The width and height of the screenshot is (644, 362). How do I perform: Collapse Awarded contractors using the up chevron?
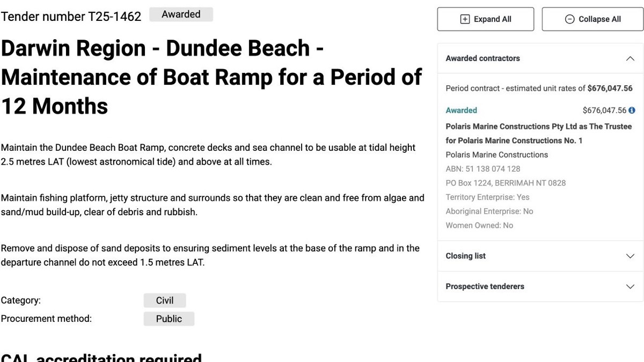[x=630, y=58]
